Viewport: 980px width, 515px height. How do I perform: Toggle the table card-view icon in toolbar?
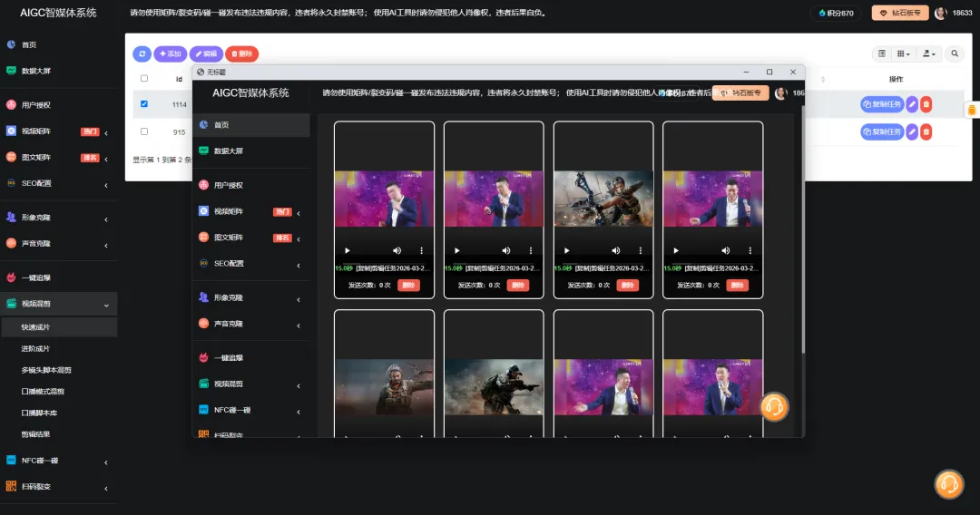[882, 53]
